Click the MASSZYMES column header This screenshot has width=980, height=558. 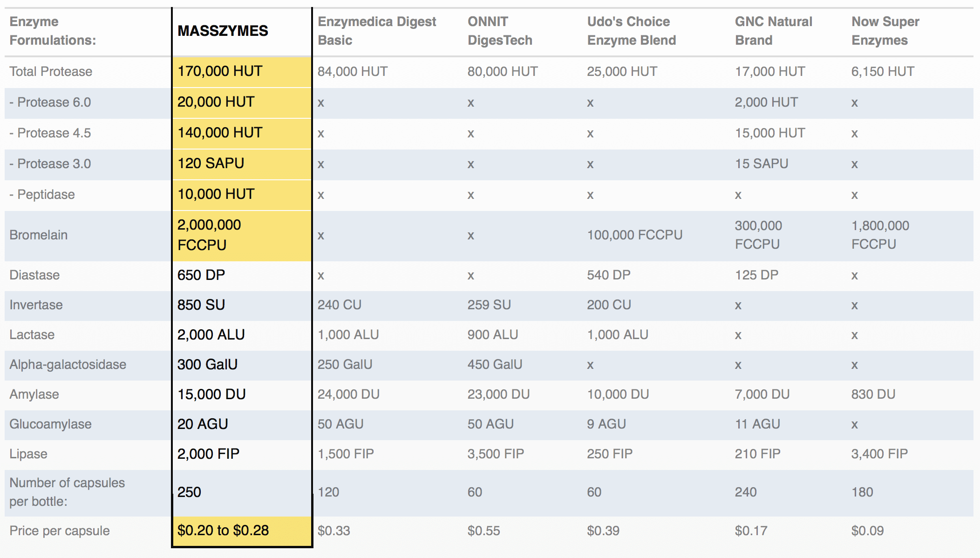click(223, 31)
